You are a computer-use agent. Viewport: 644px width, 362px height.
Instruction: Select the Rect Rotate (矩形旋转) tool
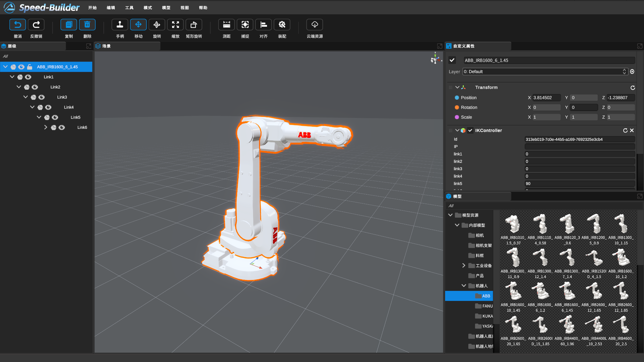point(194,25)
